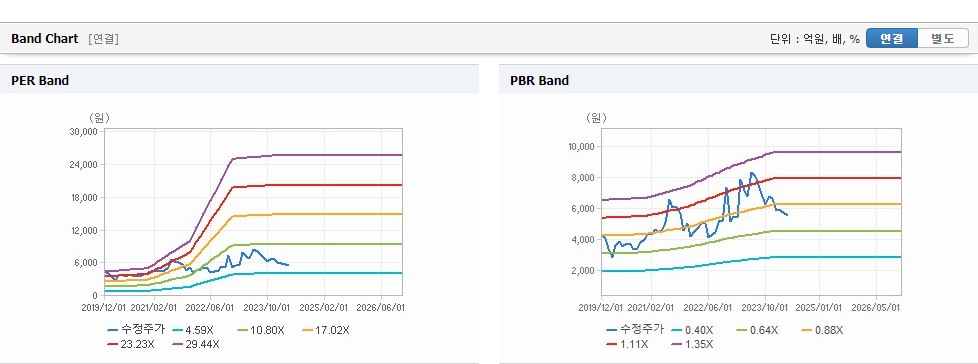Click the 2023/10/01 axis label on PER chart
978x364 pixels.
point(269,307)
